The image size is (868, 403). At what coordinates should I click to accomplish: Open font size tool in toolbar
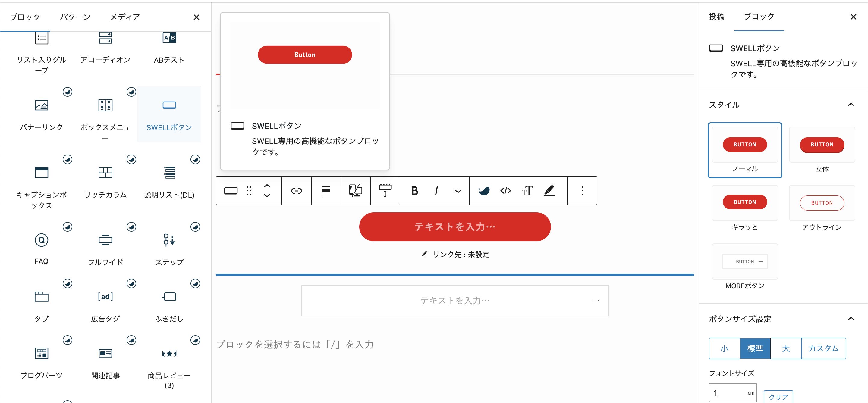527,191
